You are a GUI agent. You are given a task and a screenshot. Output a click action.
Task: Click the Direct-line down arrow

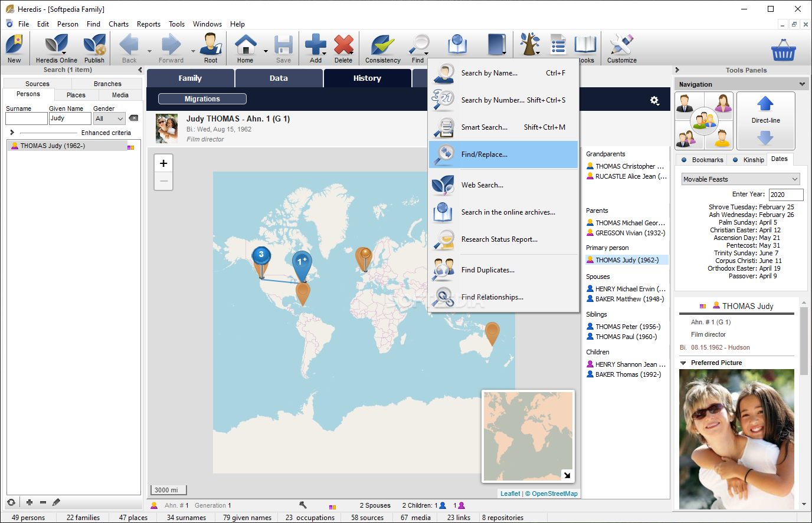click(765, 137)
